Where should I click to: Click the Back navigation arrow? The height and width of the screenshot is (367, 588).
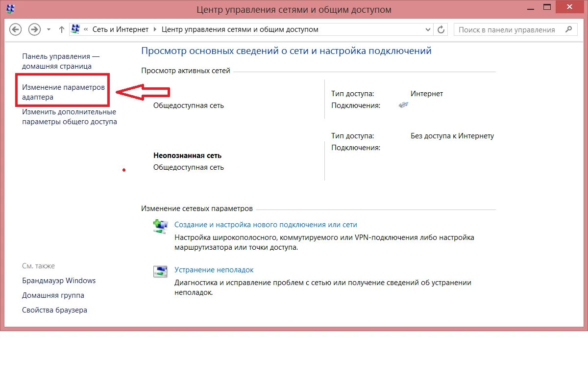point(15,29)
